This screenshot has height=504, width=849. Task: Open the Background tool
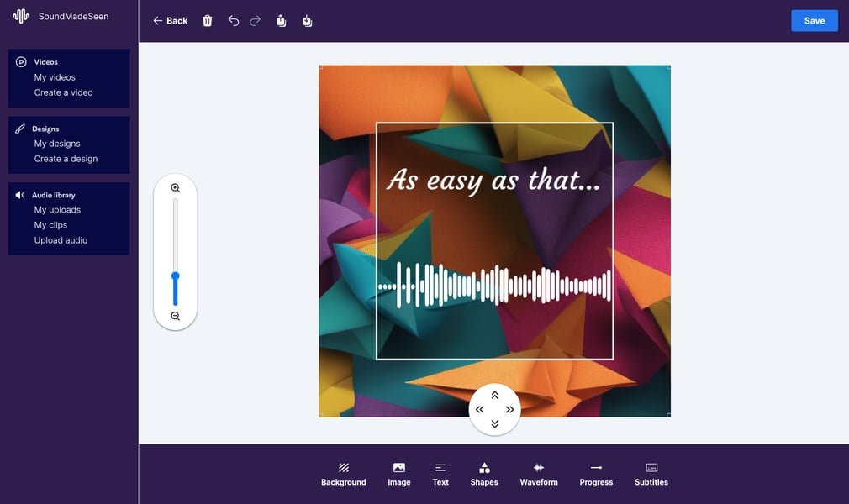coord(343,475)
